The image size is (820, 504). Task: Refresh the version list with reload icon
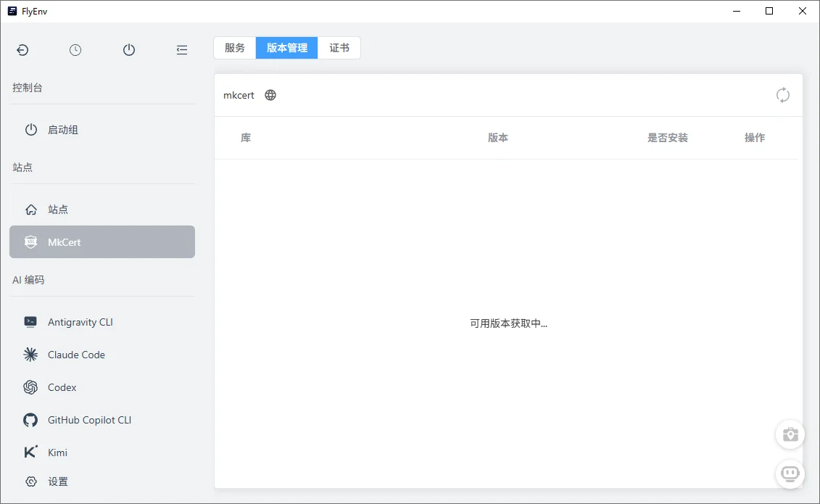tap(783, 95)
